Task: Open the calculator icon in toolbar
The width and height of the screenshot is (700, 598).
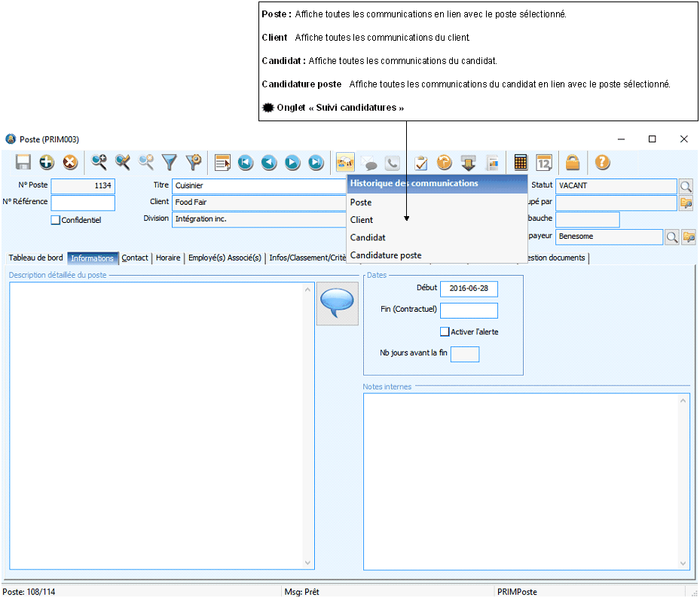Action: pos(521,162)
